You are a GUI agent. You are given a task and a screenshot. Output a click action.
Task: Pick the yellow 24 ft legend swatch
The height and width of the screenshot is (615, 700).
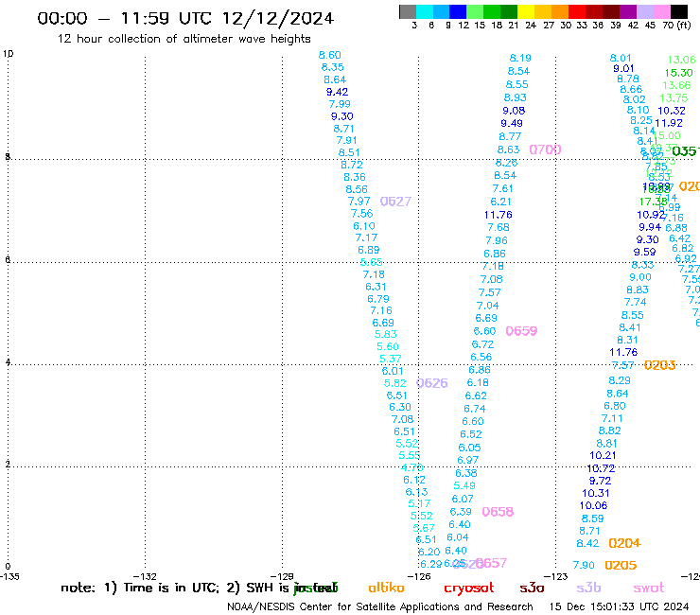(x=526, y=11)
